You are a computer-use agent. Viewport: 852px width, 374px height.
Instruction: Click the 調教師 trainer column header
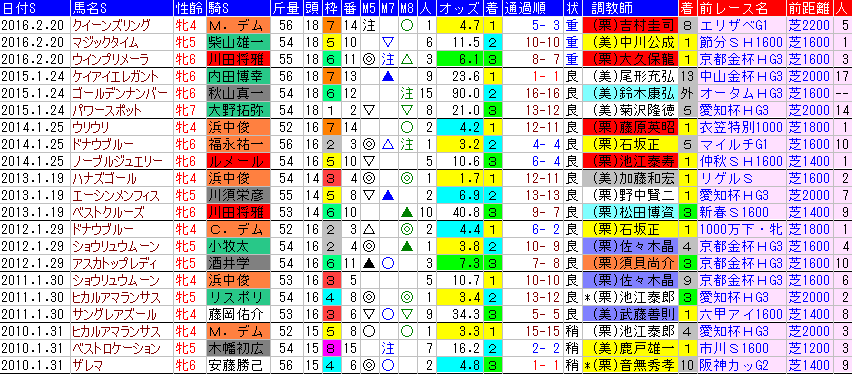[629, 8]
